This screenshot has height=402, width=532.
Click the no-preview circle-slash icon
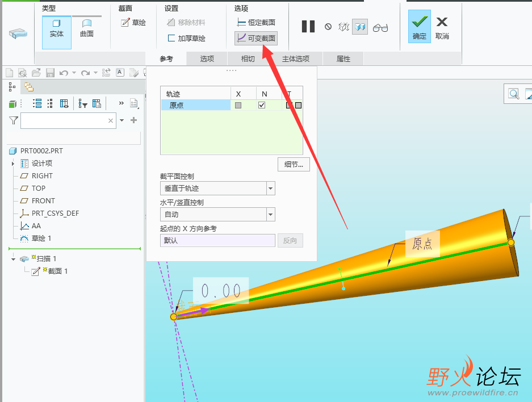[x=328, y=27]
